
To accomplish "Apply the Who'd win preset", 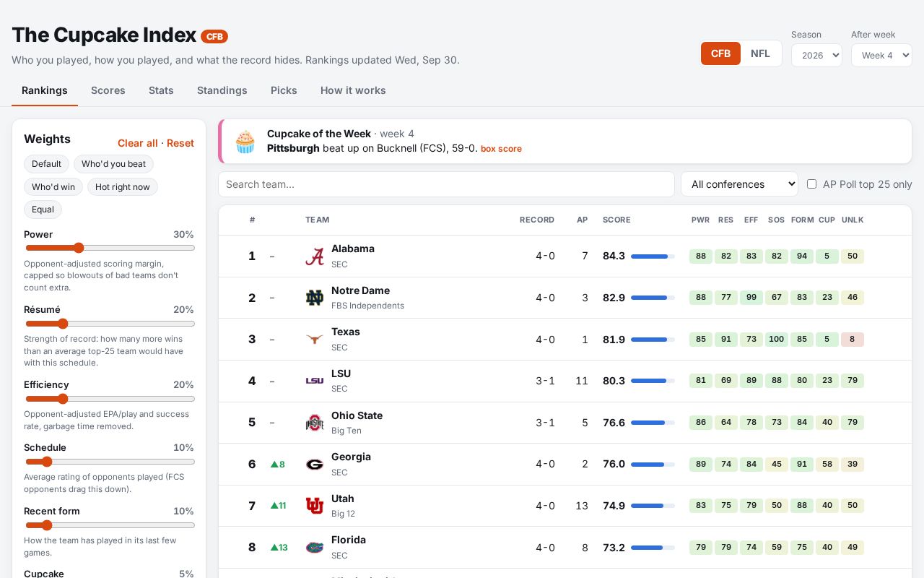I will coord(53,187).
